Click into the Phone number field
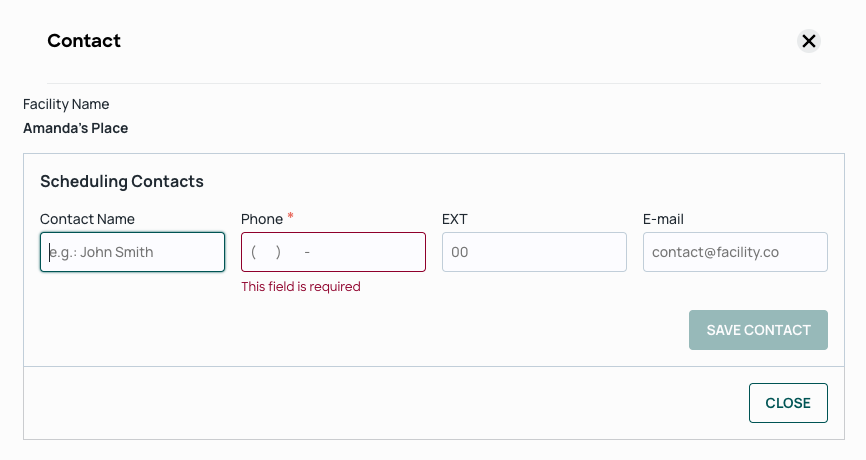This screenshot has width=866, height=460. (334, 252)
